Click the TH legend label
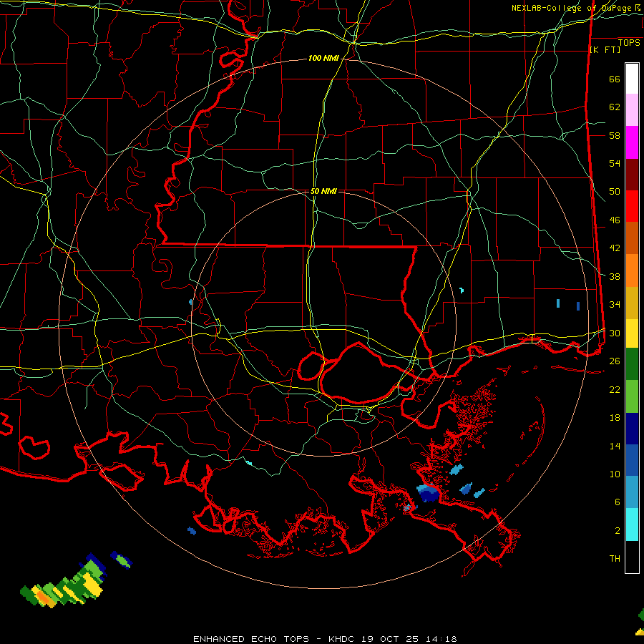 (615, 559)
